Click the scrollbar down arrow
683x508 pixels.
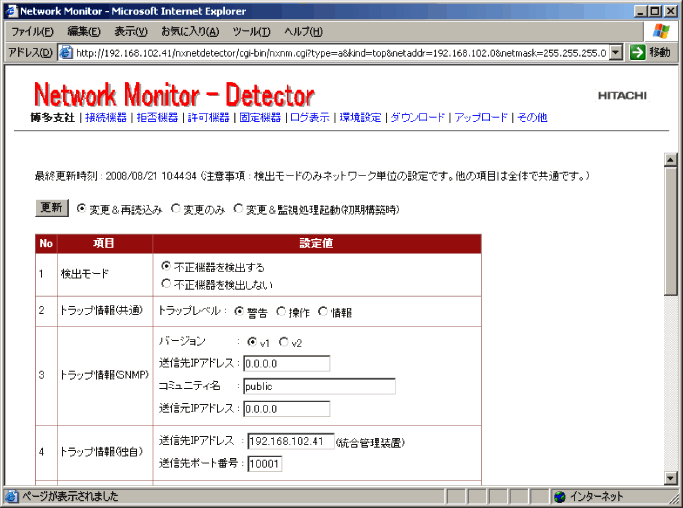pos(671,478)
